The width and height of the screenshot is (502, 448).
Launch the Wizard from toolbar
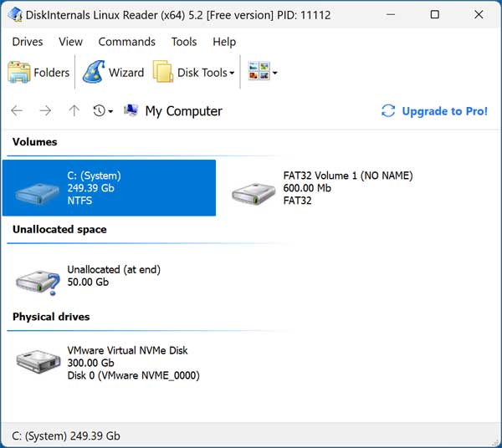[113, 72]
